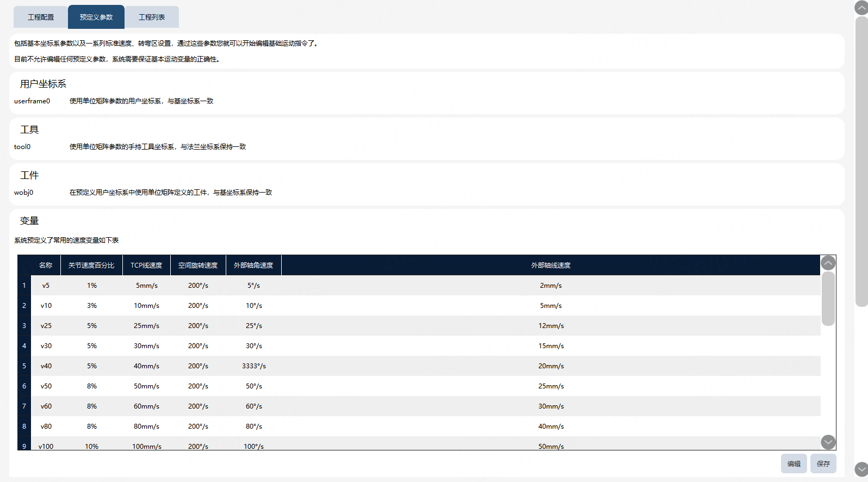Click the 编辑 button
Viewport: 868px width, 482px height.
pyautogui.click(x=794, y=464)
